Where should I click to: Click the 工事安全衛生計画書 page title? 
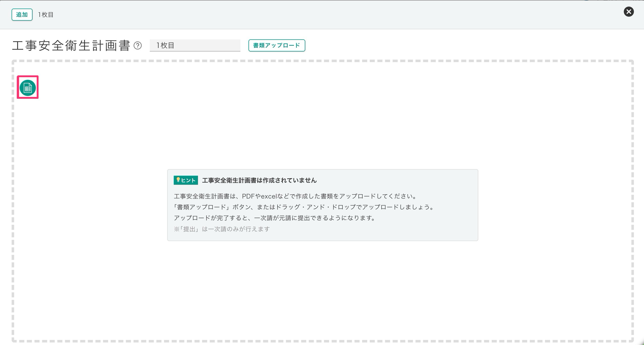pyautogui.click(x=71, y=46)
